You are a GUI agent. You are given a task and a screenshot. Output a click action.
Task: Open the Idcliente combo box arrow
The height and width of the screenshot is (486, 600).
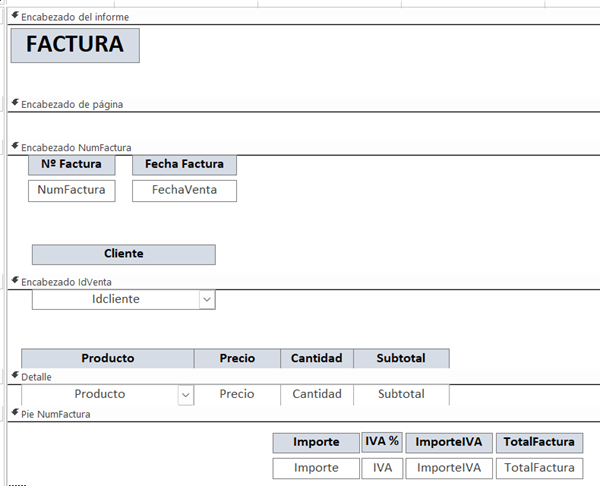coord(206,299)
